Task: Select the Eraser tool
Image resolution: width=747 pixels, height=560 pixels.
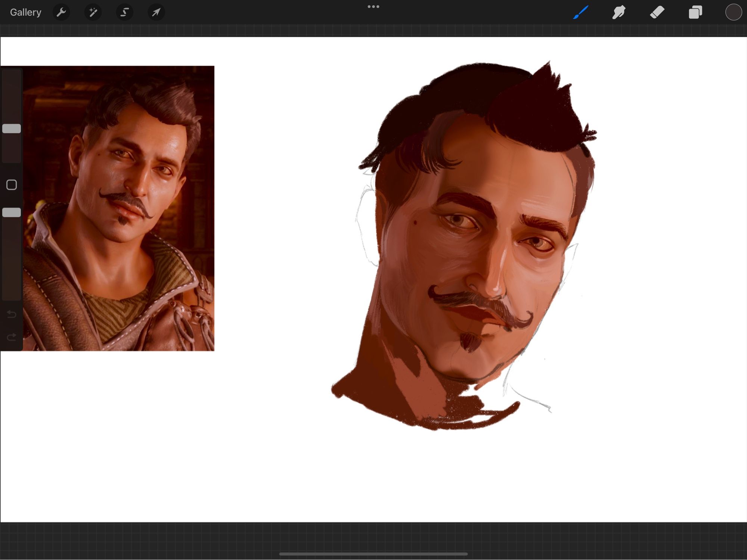Action: click(657, 12)
